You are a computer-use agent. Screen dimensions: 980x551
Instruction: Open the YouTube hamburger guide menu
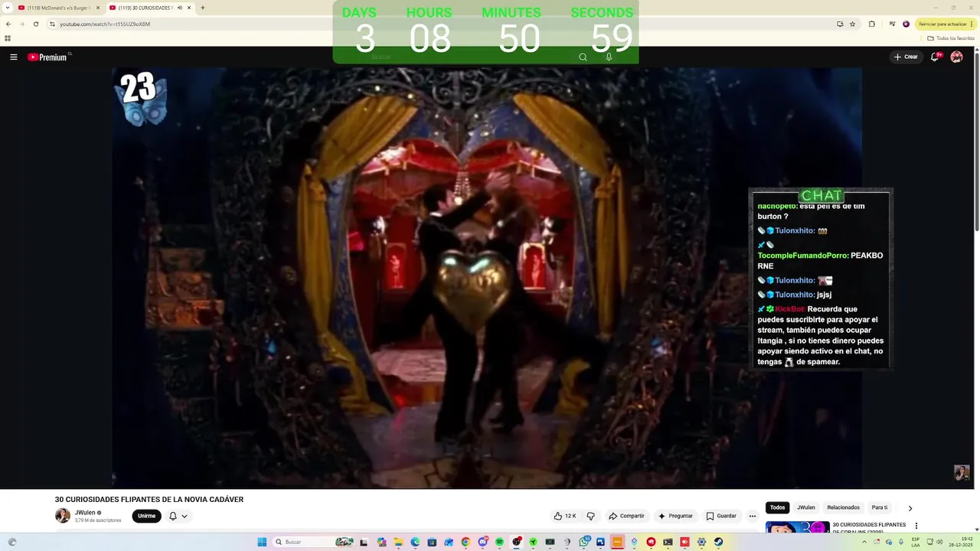point(13,57)
